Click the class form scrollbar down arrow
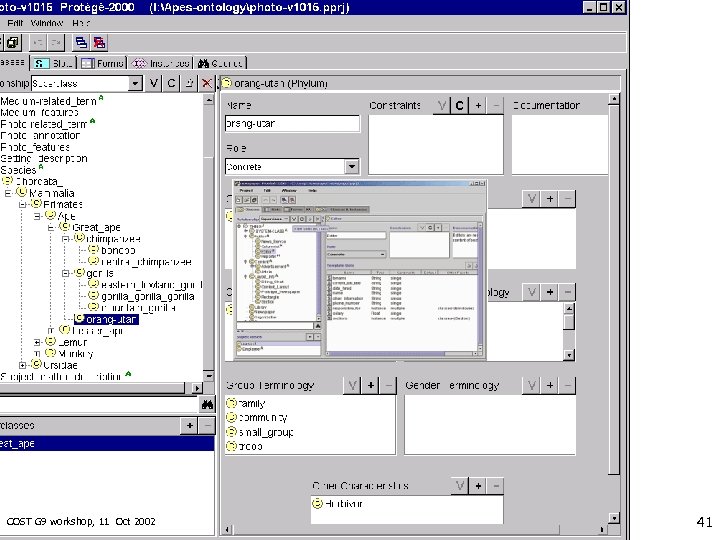This screenshot has height=540, width=720. pyautogui.click(x=614, y=518)
